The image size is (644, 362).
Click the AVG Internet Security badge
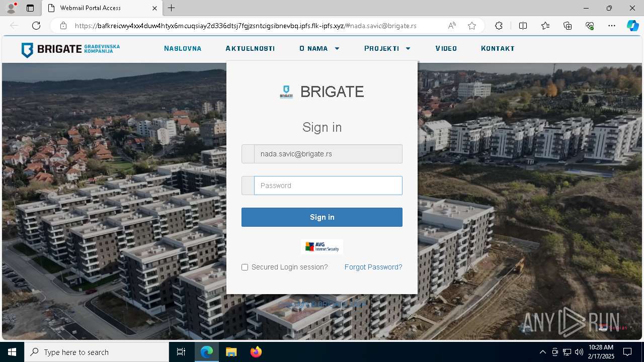point(322,247)
